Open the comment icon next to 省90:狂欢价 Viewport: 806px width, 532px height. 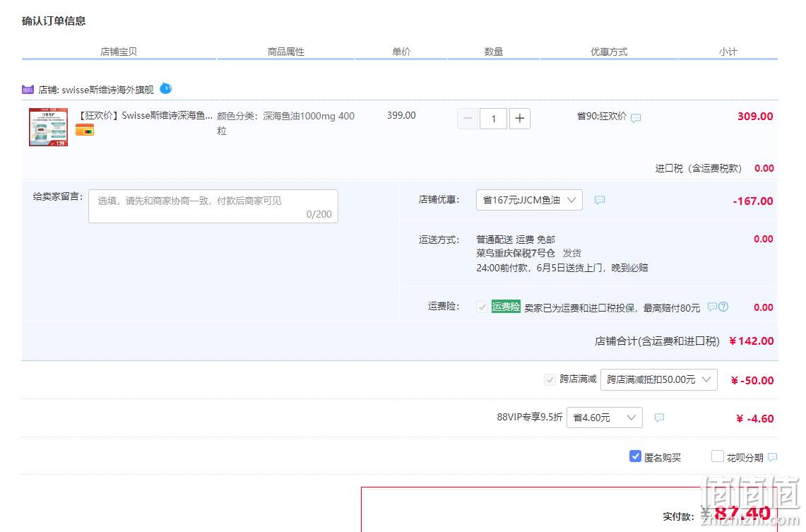pos(636,118)
